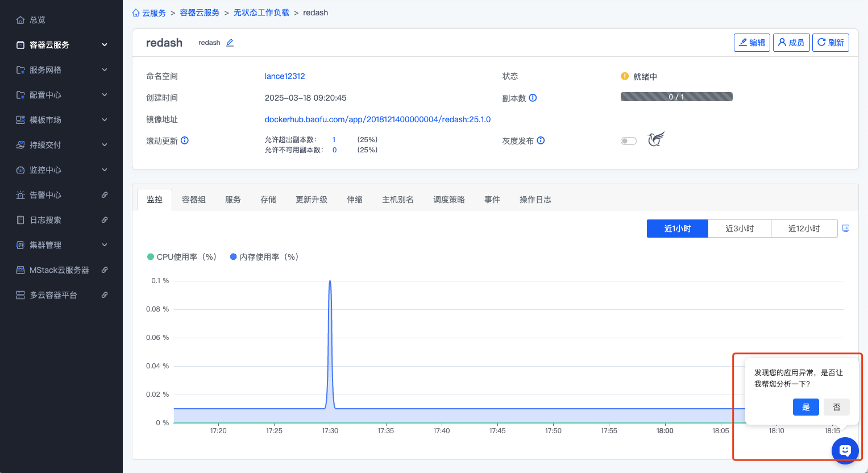Expand the 服务网格 menu chevron
The width and height of the screenshot is (868, 473).
[105, 70]
